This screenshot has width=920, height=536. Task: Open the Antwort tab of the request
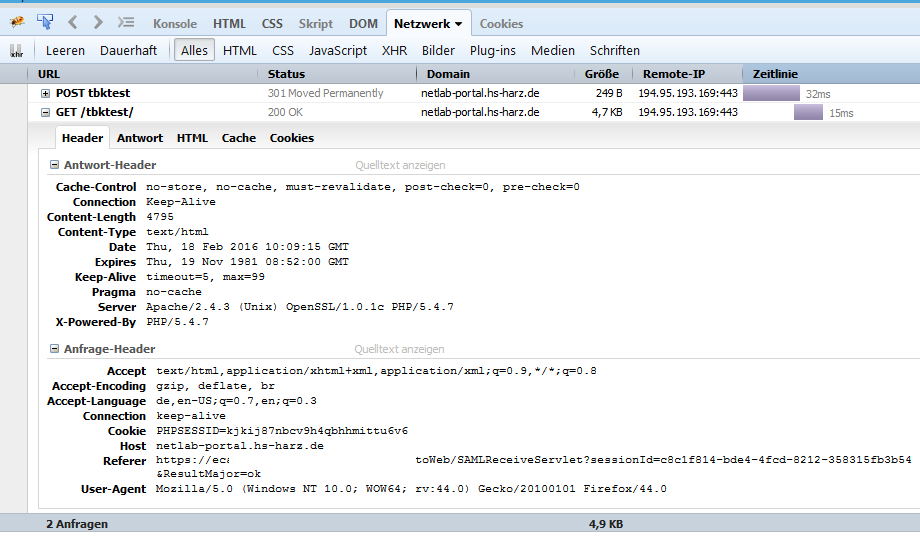pyautogui.click(x=140, y=138)
